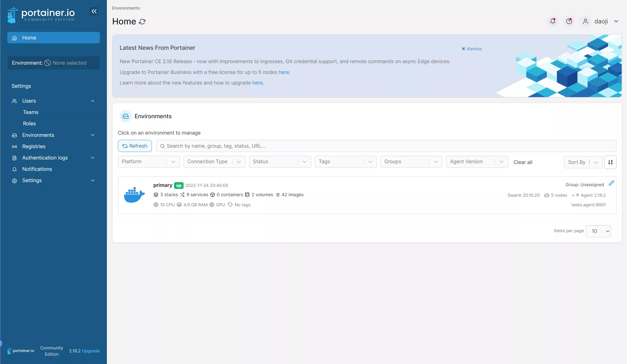The height and width of the screenshot is (364, 627).
Task: Click the green 'up' status badge
Action: (179, 185)
